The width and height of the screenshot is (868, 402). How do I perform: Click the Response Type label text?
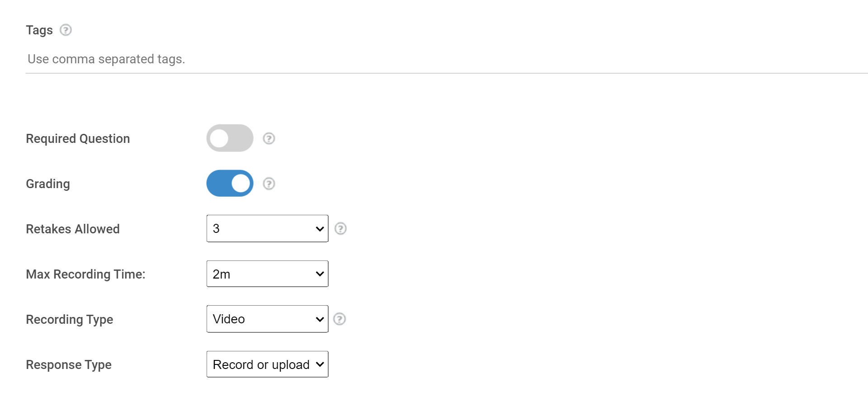(x=69, y=365)
